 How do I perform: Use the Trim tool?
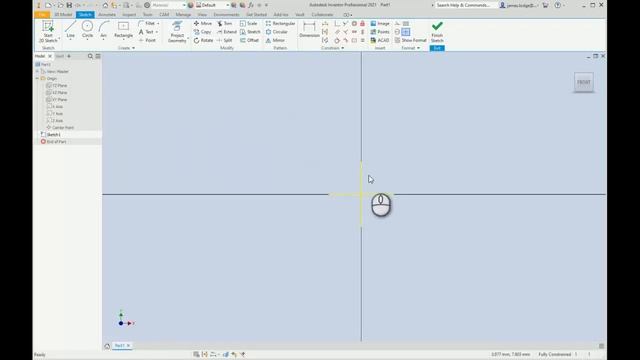point(224,24)
